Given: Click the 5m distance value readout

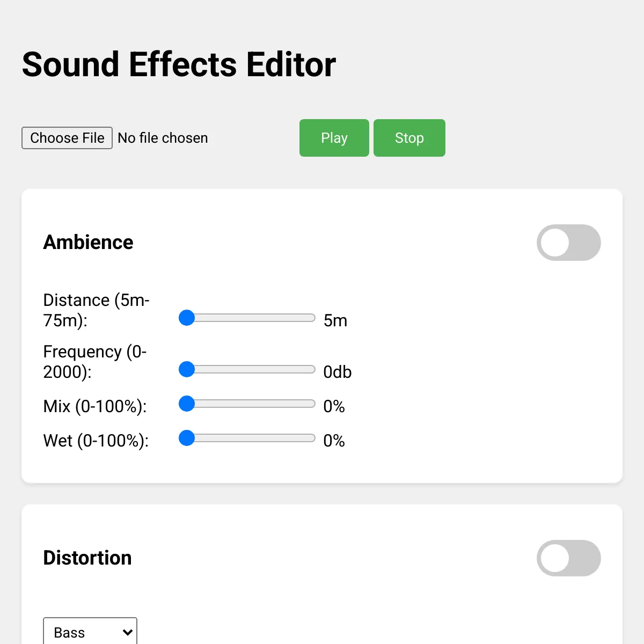Looking at the screenshot, I should (x=335, y=320).
